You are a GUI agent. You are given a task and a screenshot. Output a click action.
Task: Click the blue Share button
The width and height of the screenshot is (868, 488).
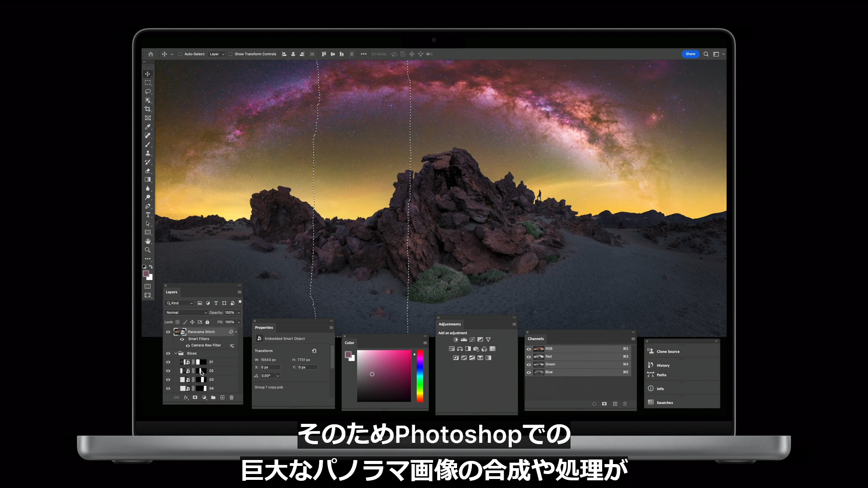[x=690, y=54]
